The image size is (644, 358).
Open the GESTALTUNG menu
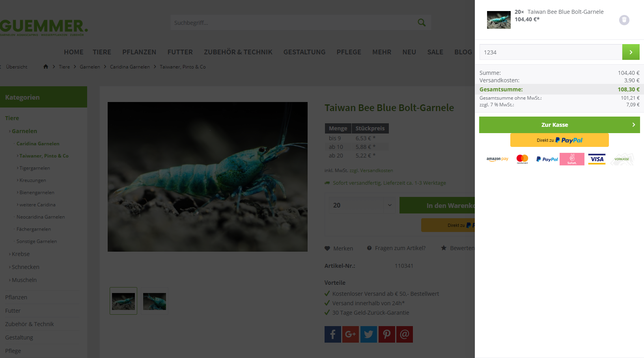pos(304,52)
